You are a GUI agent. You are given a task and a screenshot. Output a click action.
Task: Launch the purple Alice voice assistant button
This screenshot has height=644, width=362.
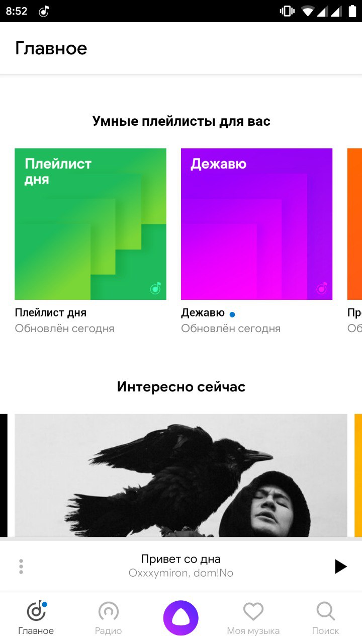pos(181,618)
